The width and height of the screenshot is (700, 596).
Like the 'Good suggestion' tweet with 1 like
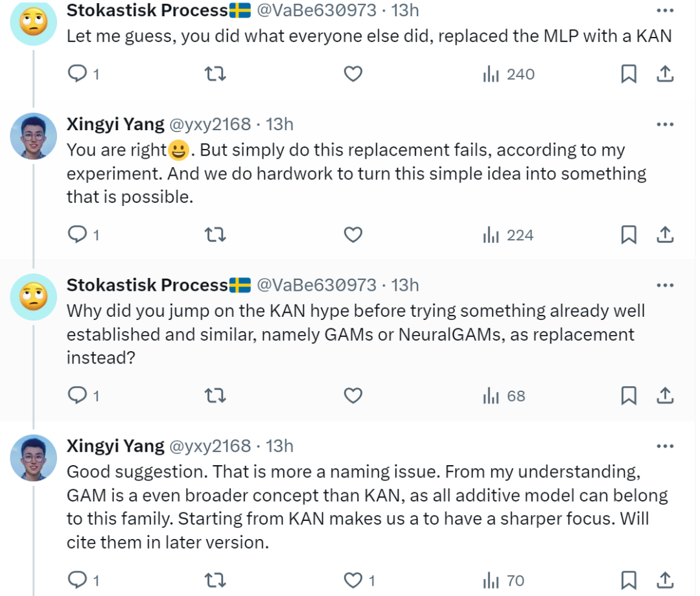click(x=353, y=580)
